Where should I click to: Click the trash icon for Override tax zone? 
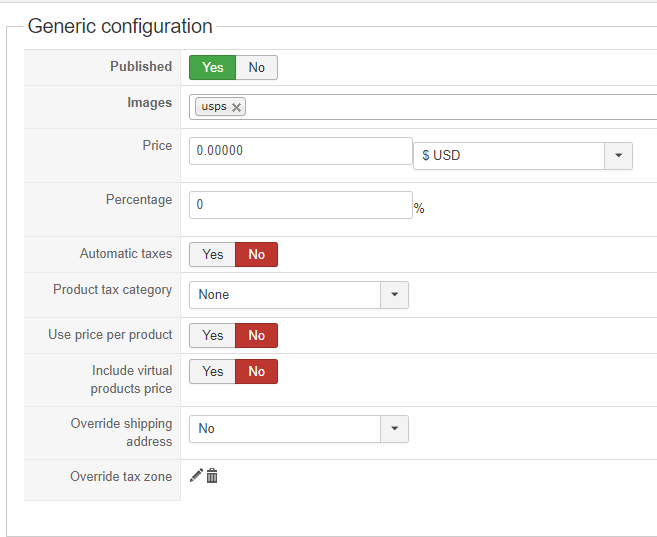click(212, 476)
